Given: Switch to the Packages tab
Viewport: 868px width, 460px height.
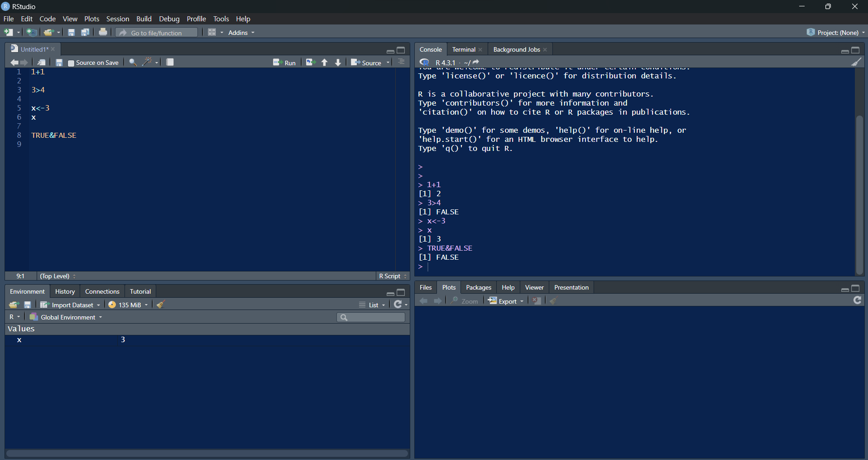Looking at the screenshot, I should pyautogui.click(x=479, y=287).
